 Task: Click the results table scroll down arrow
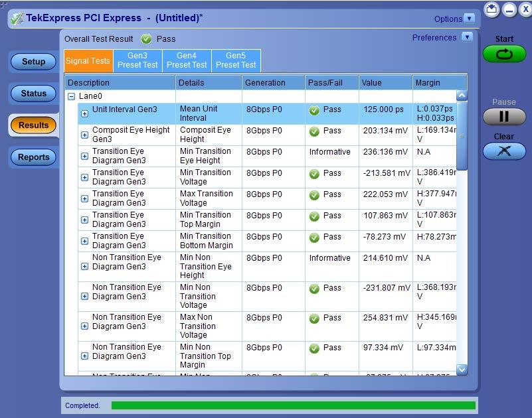click(462, 370)
